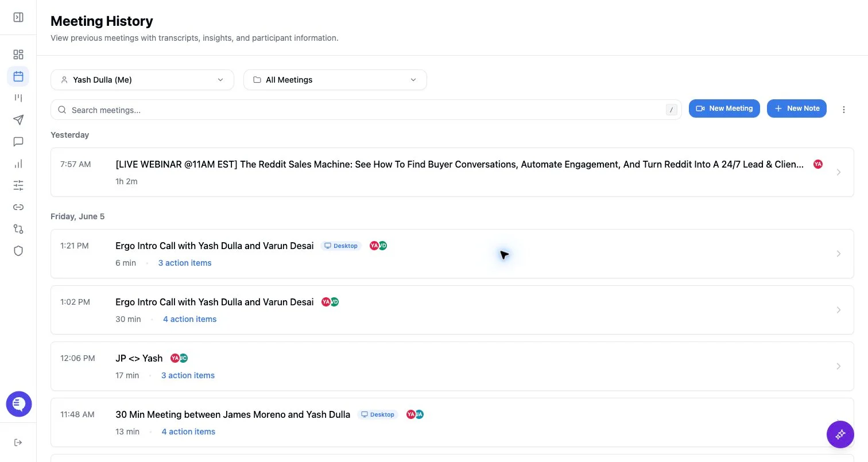Click the Meeting History page heading
This screenshot has width=868, height=462.
click(x=102, y=21)
